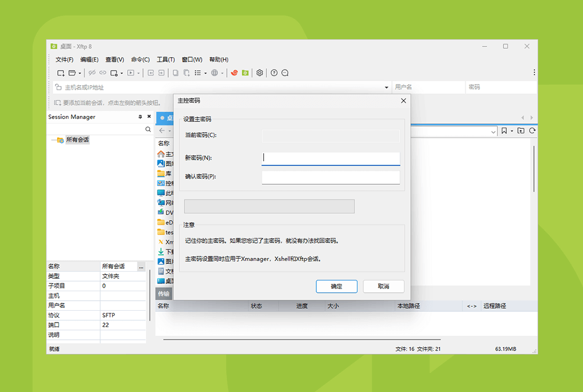Open the dropdown arrow beside list view icon
583x392 pixels.
pos(205,73)
